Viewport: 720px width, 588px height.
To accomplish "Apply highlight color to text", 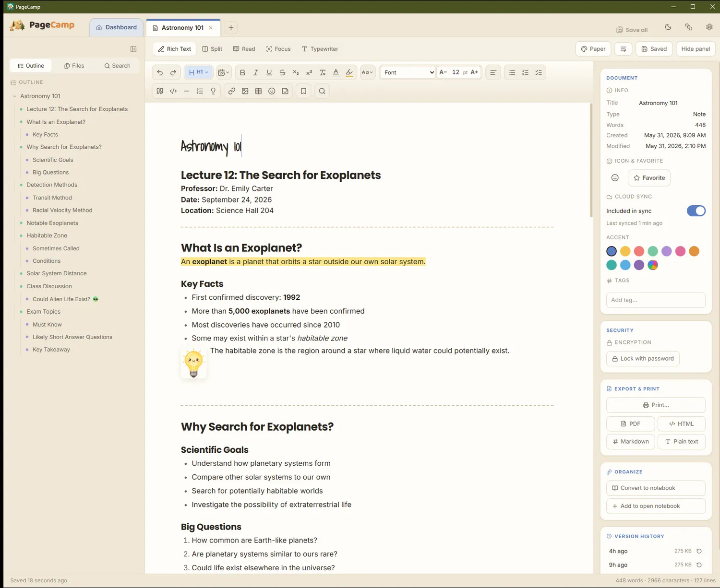I will click(x=349, y=72).
